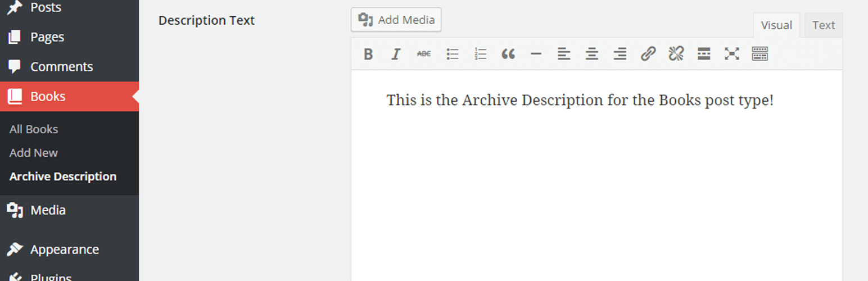868x281 pixels.
Task: Align text center
Action: (592, 54)
